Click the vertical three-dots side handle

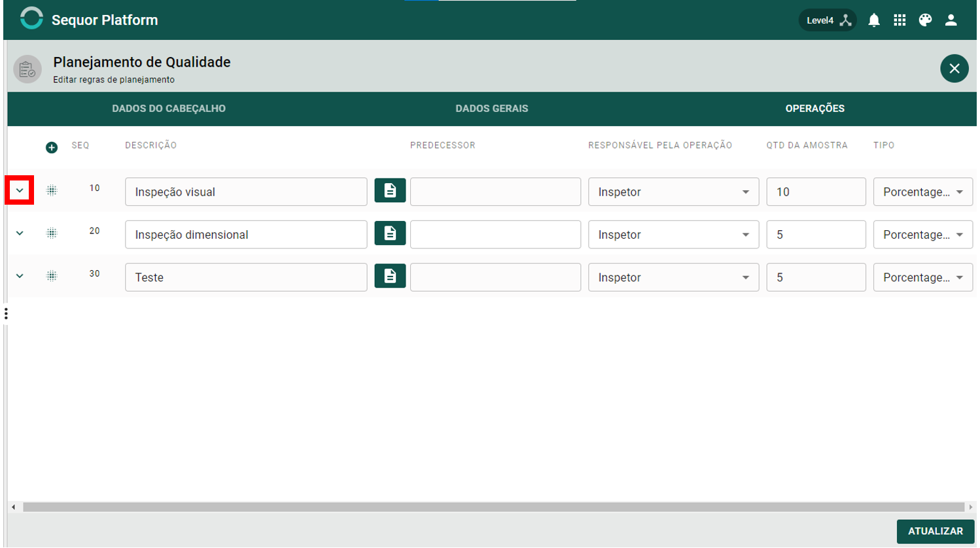6,314
